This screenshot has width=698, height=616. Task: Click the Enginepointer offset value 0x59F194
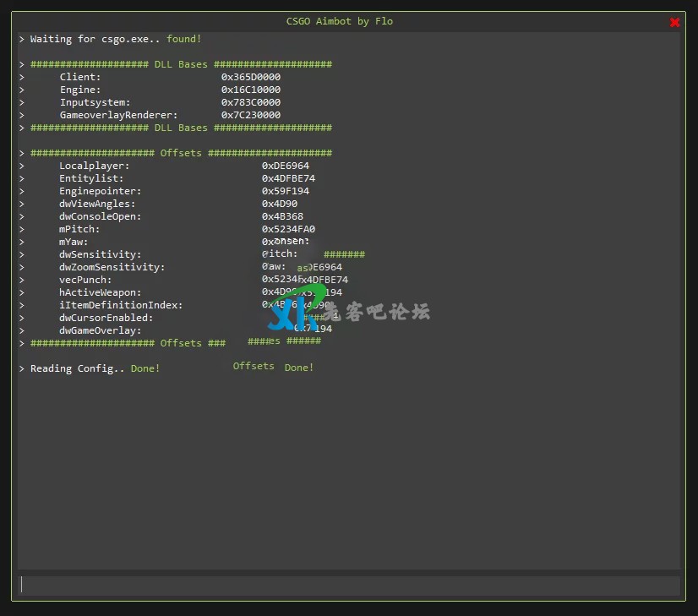286,191
